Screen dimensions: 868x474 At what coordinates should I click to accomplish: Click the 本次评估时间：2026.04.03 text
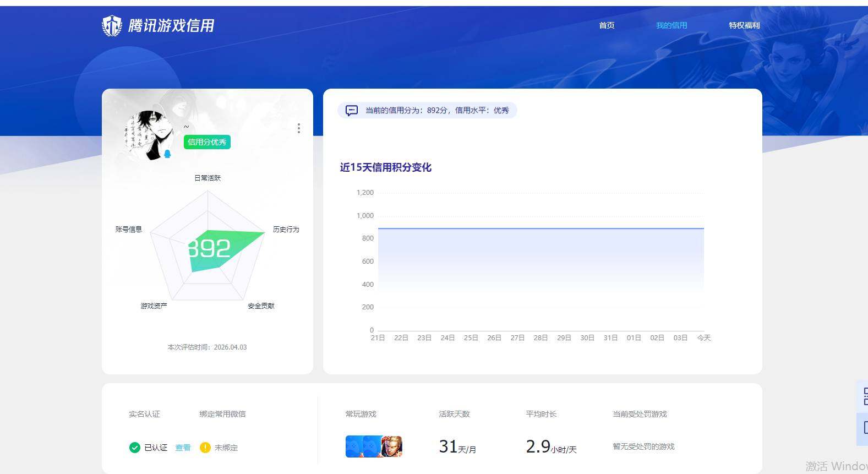point(207,347)
